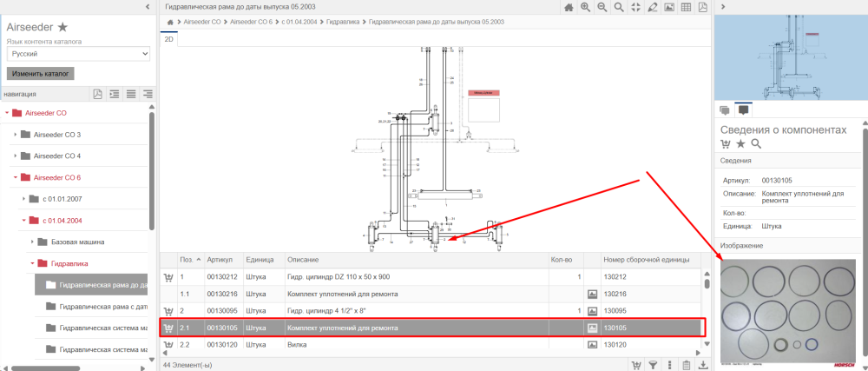
Task: Expand the Airseeder CO 4 node
Action: pos(15,156)
